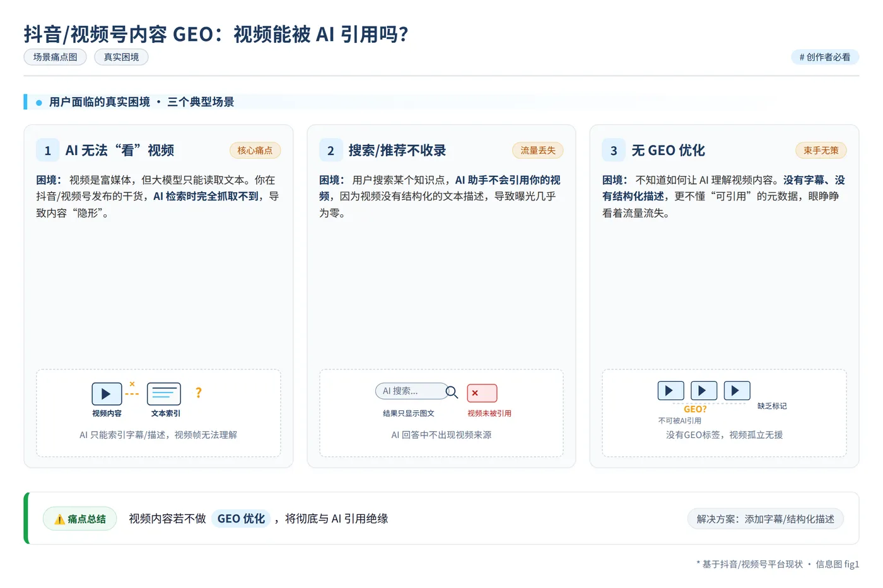
Task: Click the text 将彻底与 AI 引用绝缘
Action: point(337,519)
